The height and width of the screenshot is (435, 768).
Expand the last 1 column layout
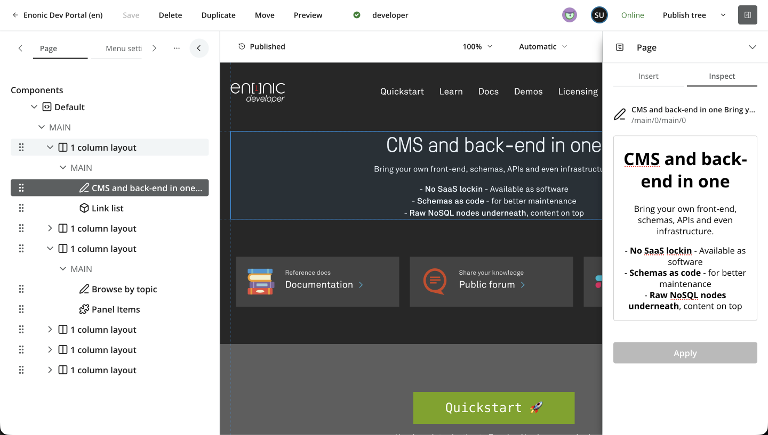pyautogui.click(x=50, y=370)
